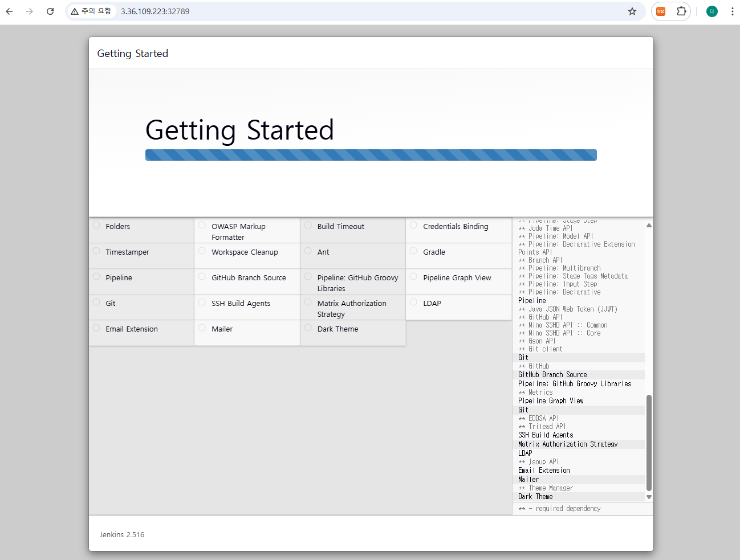Select the OWASP Markup Formatter status circle
Viewport: 740px width, 560px height.
click(202, 225)
